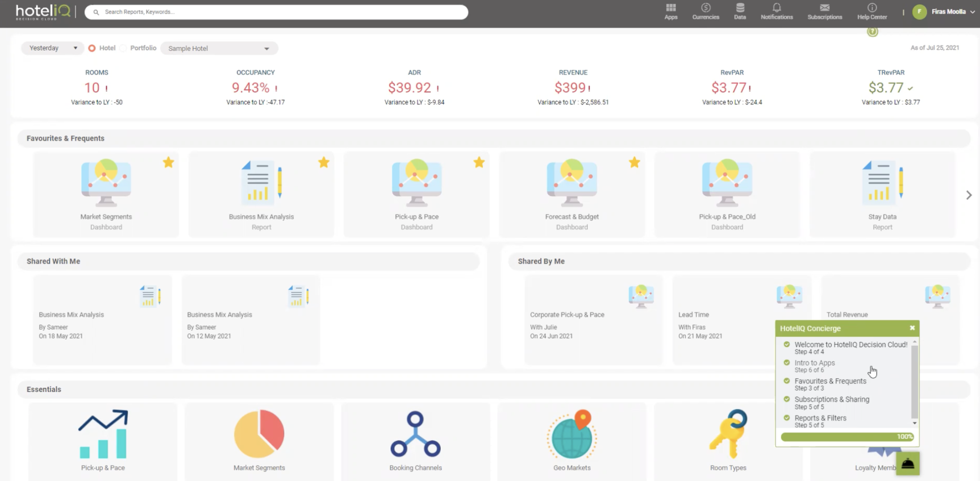
Task: Close the HotelIQ Concierge panel
Action: [912, 328]
